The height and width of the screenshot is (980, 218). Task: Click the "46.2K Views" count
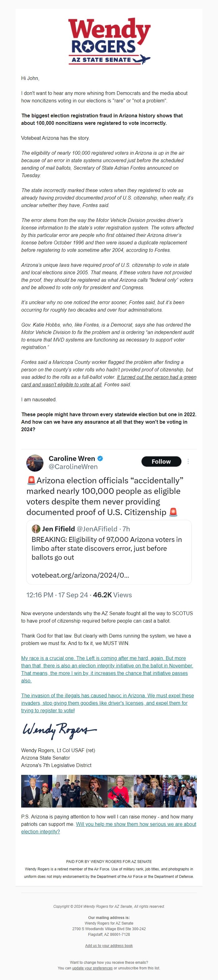pos(112,595)
